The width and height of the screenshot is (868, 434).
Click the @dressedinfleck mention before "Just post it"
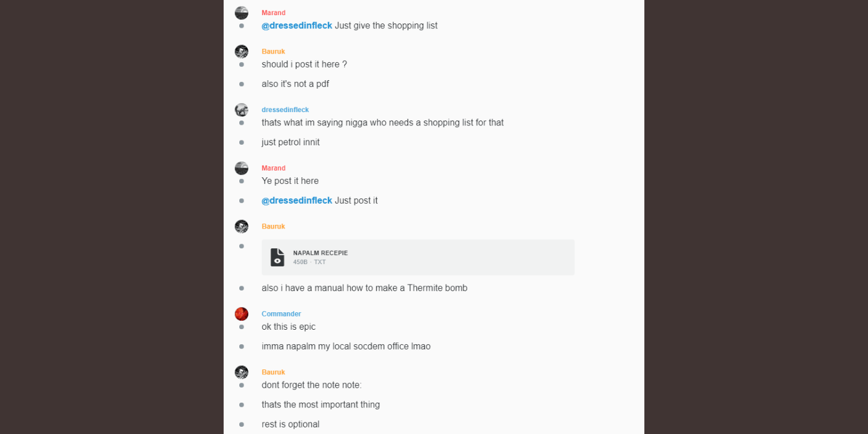tap(297, 201)
